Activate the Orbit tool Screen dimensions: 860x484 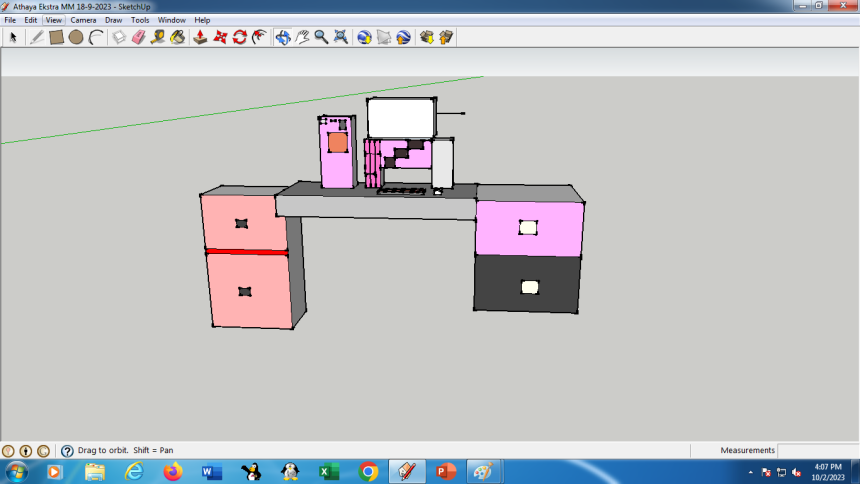(283, 37)
